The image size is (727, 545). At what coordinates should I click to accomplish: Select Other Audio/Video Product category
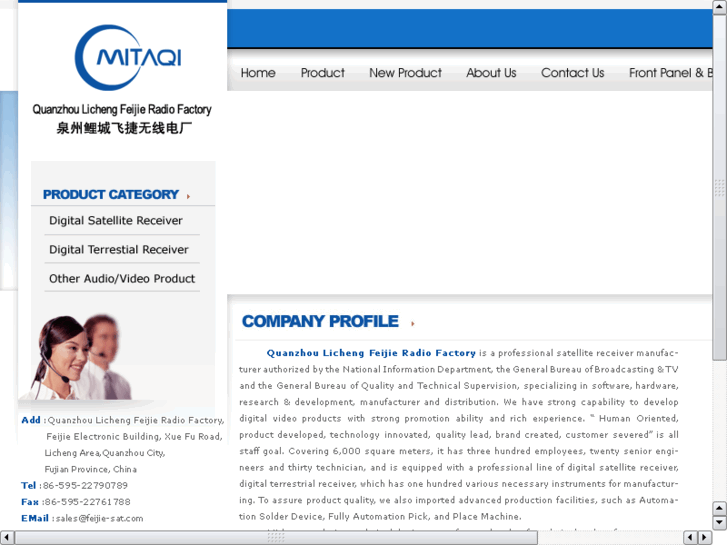tap(122, 278)
